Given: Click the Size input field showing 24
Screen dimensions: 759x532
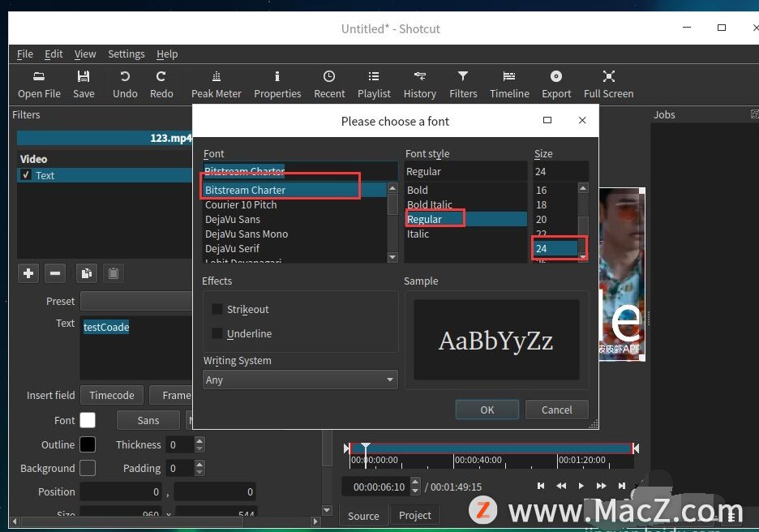Looking at the screenshot, I should pyautogui.click(x=560, y=171).
